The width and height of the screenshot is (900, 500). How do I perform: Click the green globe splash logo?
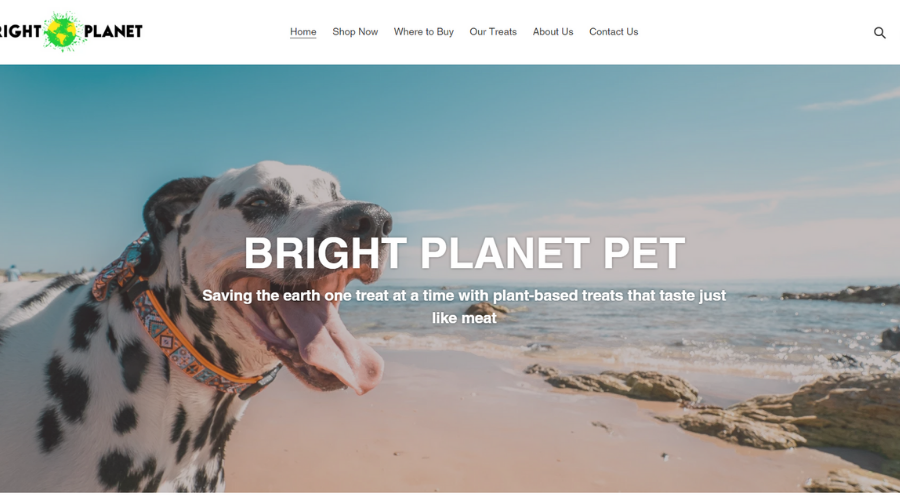coord(62,31)
